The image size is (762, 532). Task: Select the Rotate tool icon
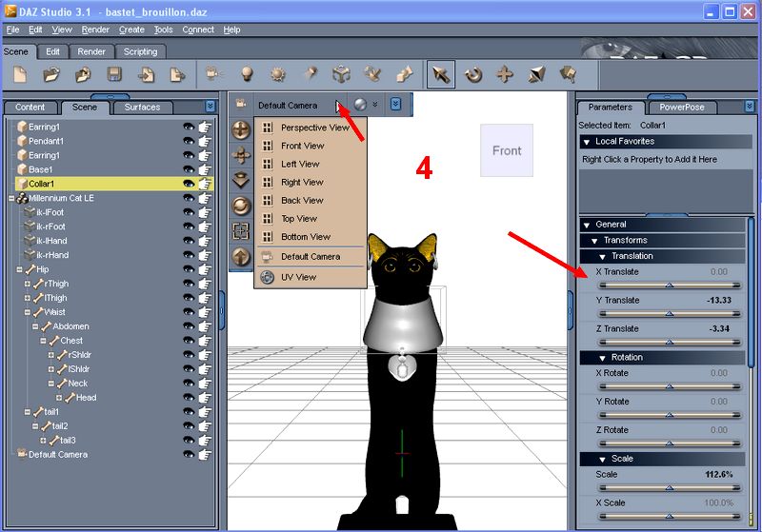(472, 75)
